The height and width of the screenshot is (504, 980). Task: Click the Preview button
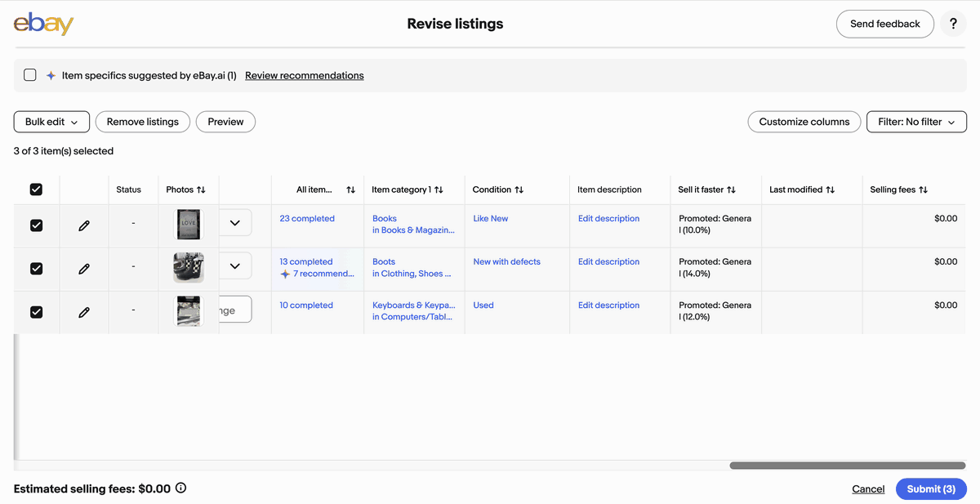click(225, 122)
